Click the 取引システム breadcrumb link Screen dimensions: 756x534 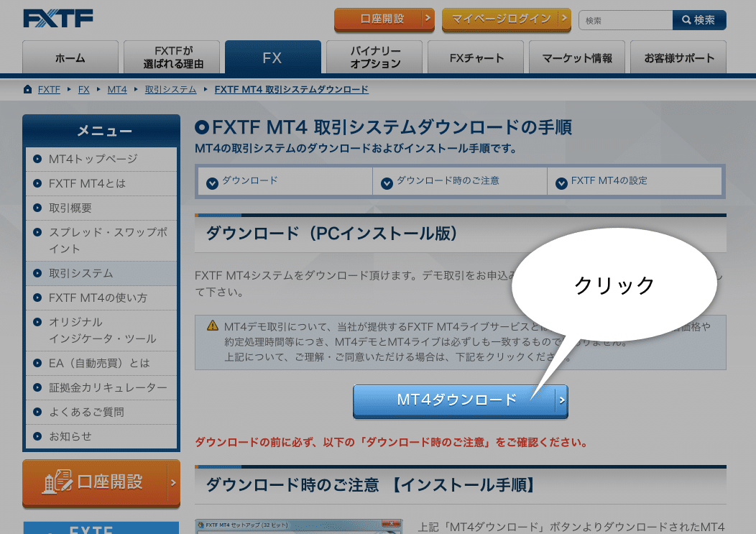point(171,89)
